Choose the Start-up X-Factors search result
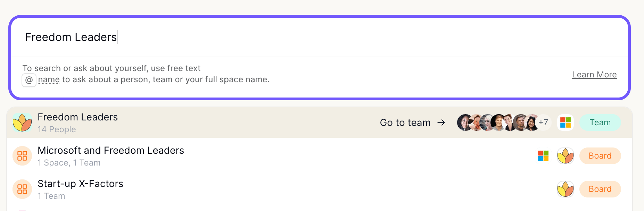This screenshot has height=211, width=644. point(320,189)
